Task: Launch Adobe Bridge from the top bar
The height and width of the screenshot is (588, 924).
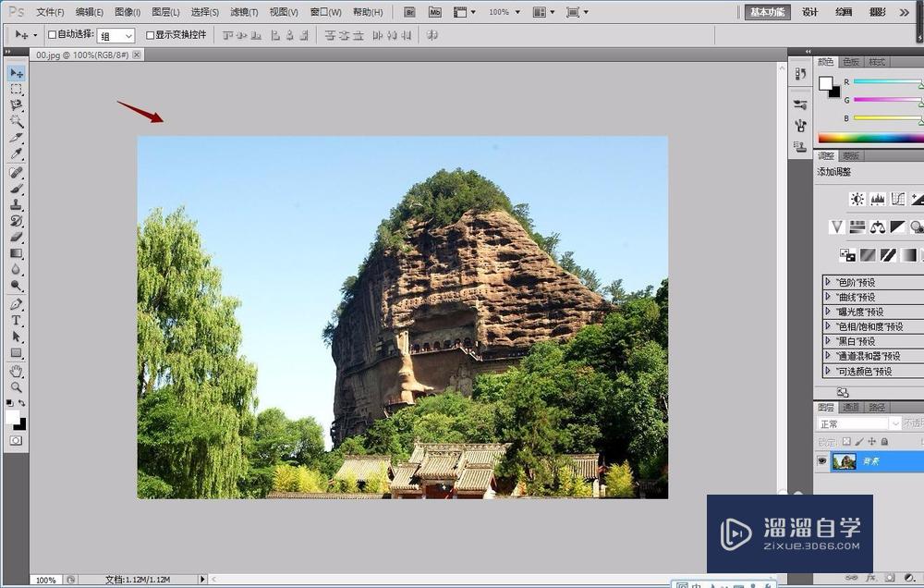Action: [410, 12]
